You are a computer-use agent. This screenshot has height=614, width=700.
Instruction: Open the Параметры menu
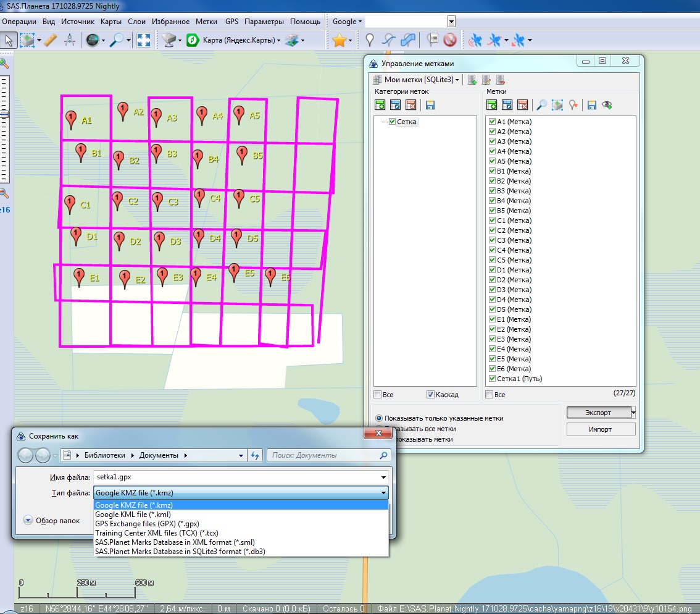click(264, 22)
